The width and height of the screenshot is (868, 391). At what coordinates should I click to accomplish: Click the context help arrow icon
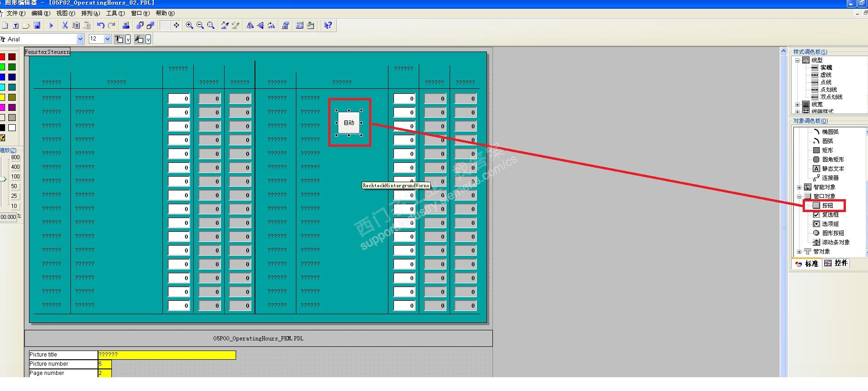328,26
